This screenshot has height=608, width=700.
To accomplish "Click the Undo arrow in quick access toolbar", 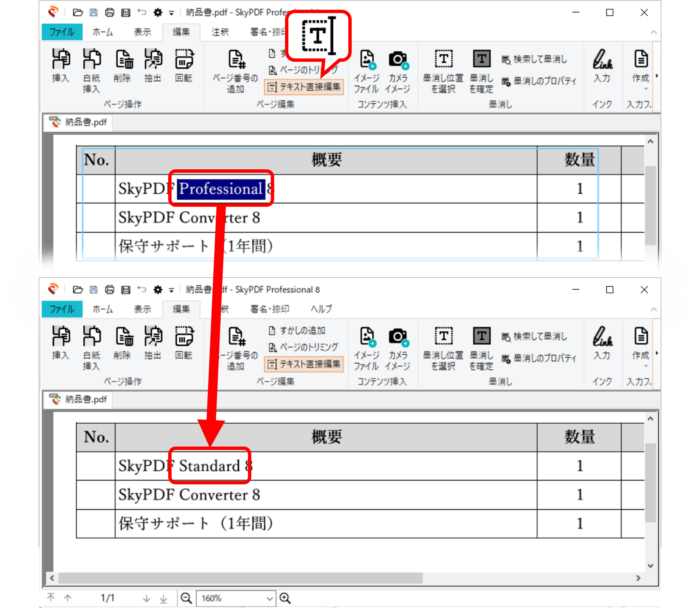I will point(142,12).
